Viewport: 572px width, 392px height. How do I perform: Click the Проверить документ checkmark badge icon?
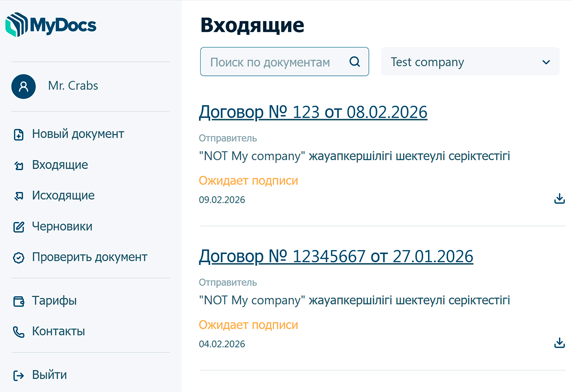[x=18, y=258]
